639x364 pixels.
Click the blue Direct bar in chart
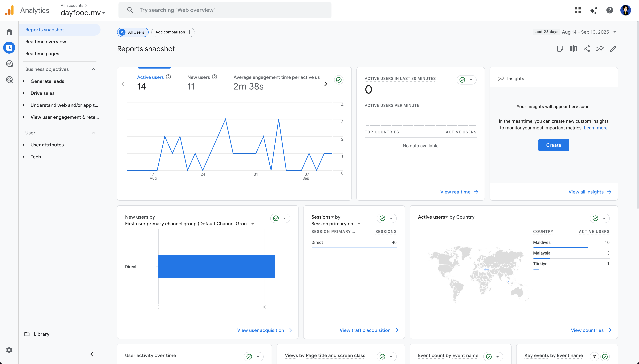click(216, 266)
